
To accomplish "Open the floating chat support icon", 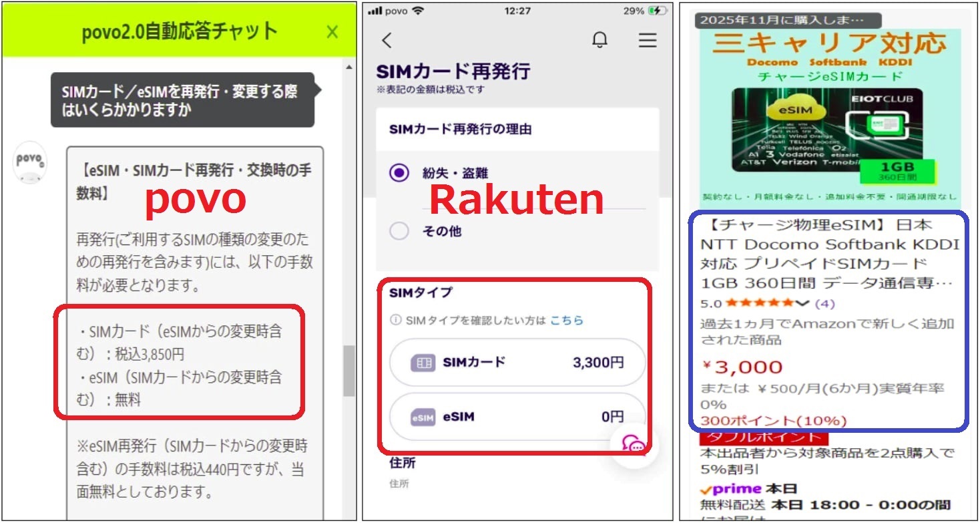I will click(x=633, y=444).
